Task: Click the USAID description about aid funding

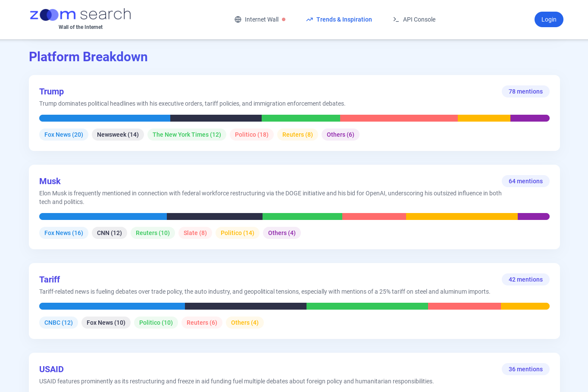Action: [236, 381]
